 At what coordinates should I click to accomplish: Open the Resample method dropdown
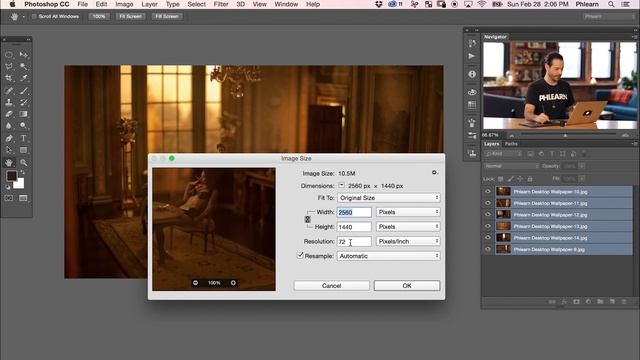coord(389,256)
